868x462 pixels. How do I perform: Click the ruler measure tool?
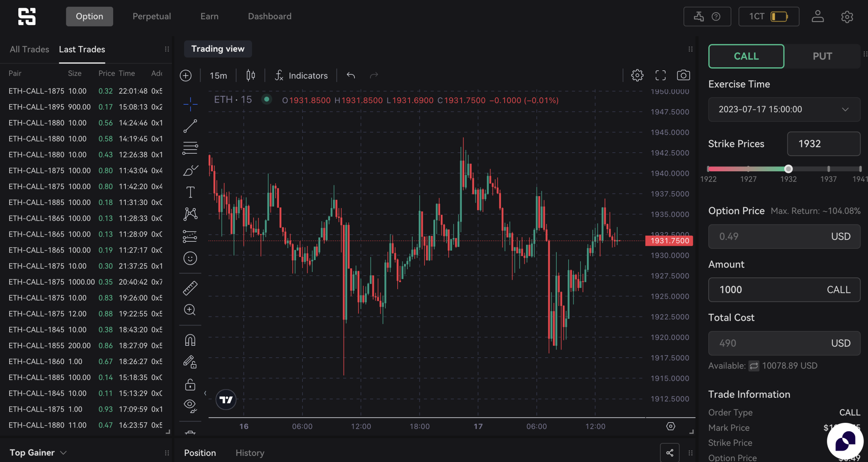[190, 288]
